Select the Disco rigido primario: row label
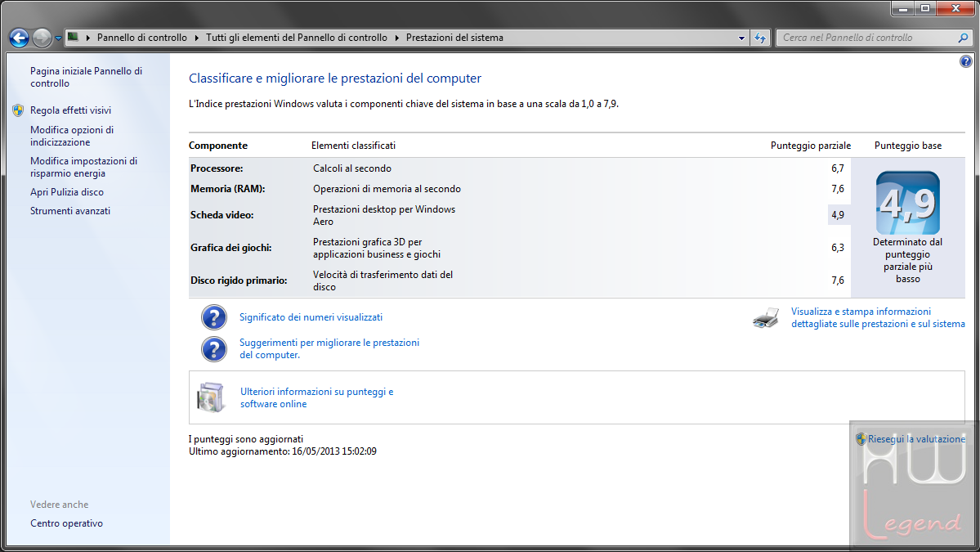980x552 pixels. coord(239,280)
